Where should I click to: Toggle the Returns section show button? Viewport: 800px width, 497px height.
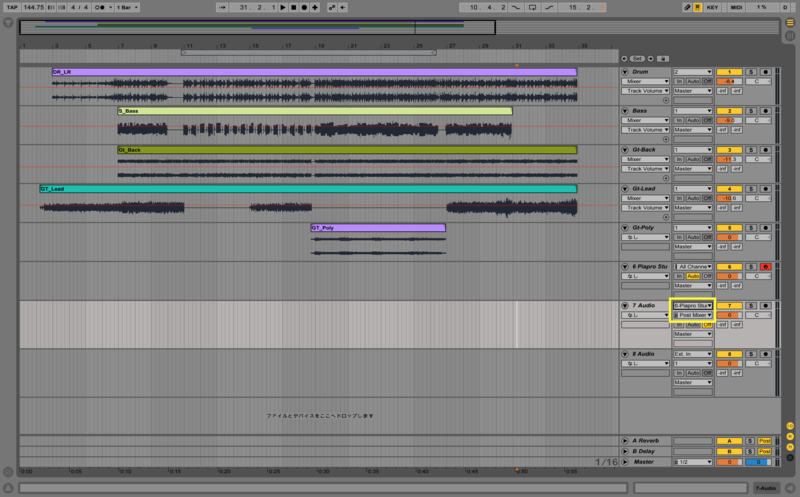coord(790,437)
